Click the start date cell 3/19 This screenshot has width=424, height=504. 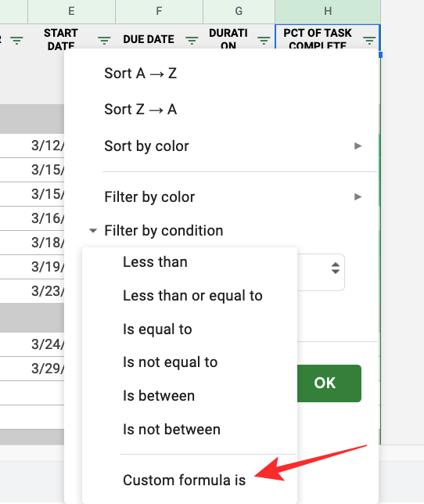[x=47, y=267]
